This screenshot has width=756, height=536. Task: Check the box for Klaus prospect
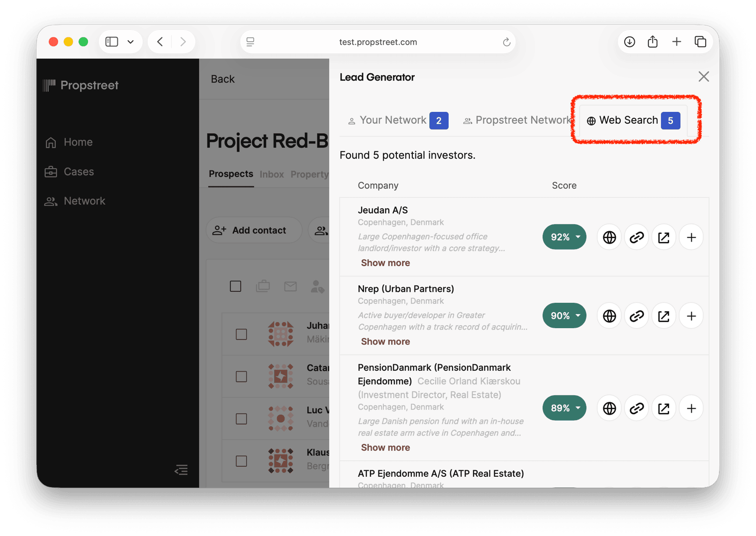(241, 461)
